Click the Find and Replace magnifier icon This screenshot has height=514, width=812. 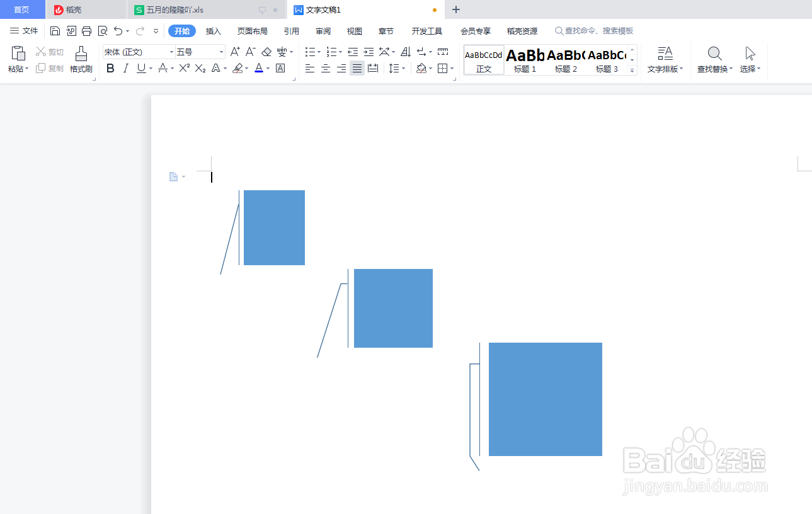point(714,54)
